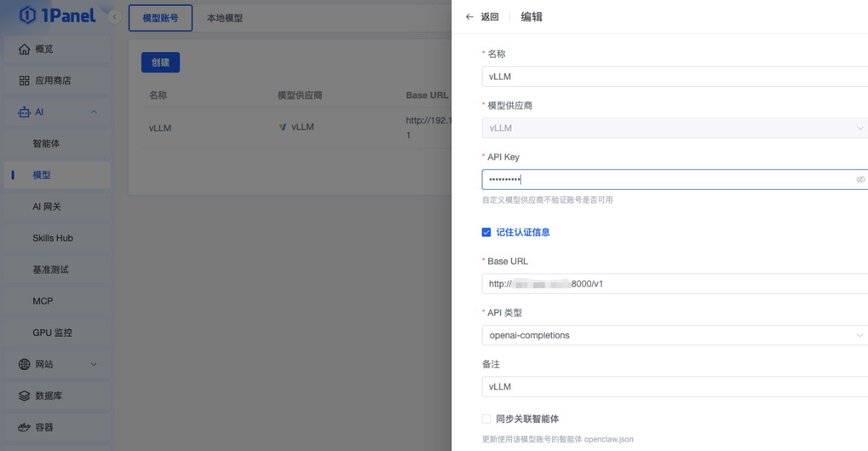
Task: Open 容器 in sidebar
Action: [x=57, y=427]
